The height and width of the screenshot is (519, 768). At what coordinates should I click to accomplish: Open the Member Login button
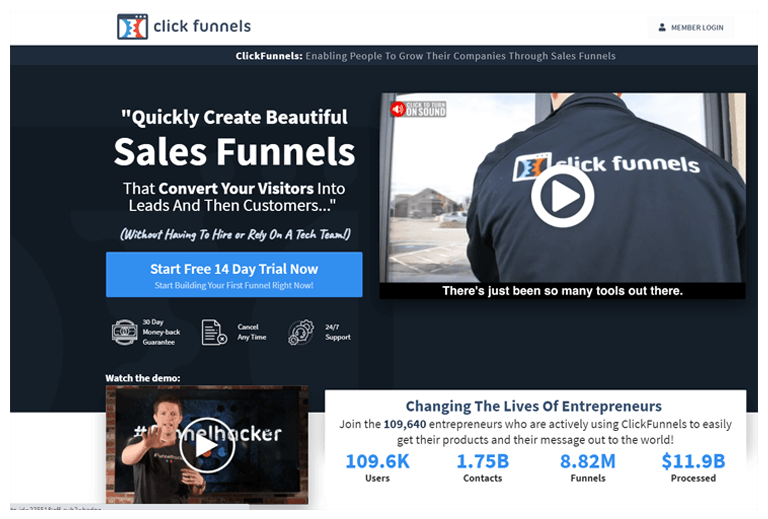click(x=691, y=27)
